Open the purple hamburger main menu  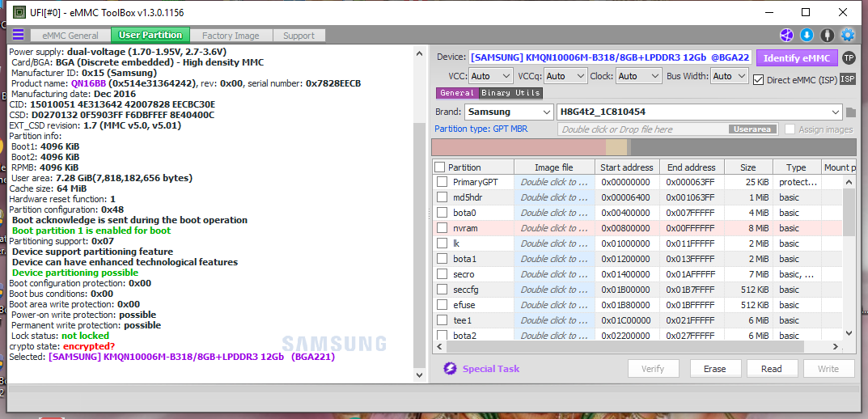19,35
